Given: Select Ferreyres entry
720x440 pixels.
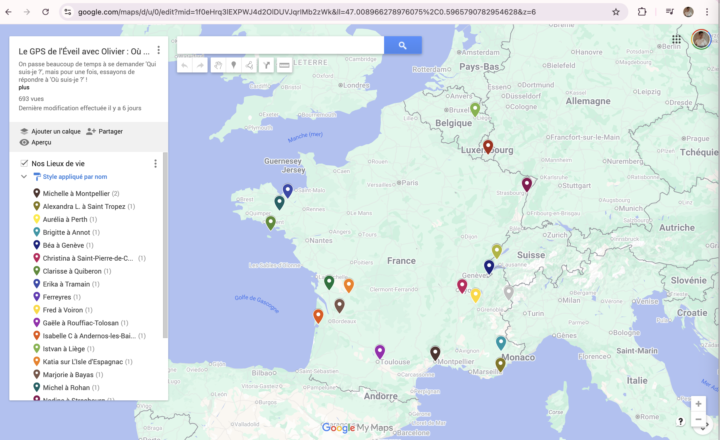Looking at the screenshot, I should pos(56,297).
